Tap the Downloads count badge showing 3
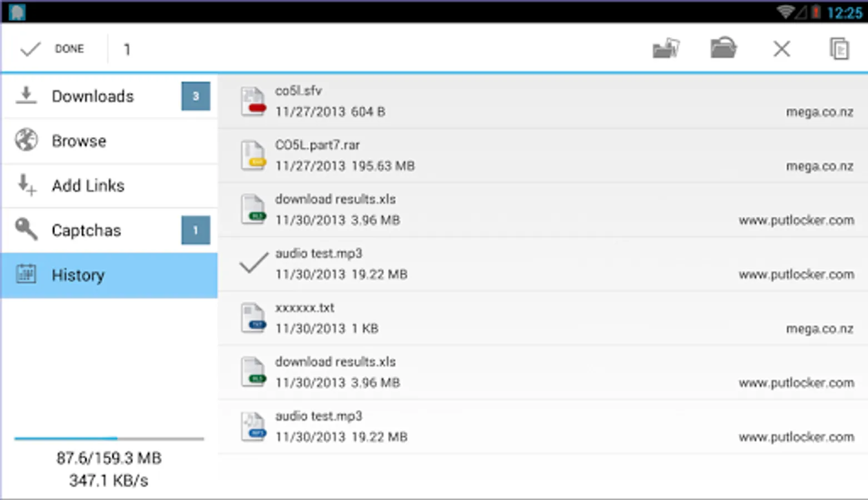 196,96
